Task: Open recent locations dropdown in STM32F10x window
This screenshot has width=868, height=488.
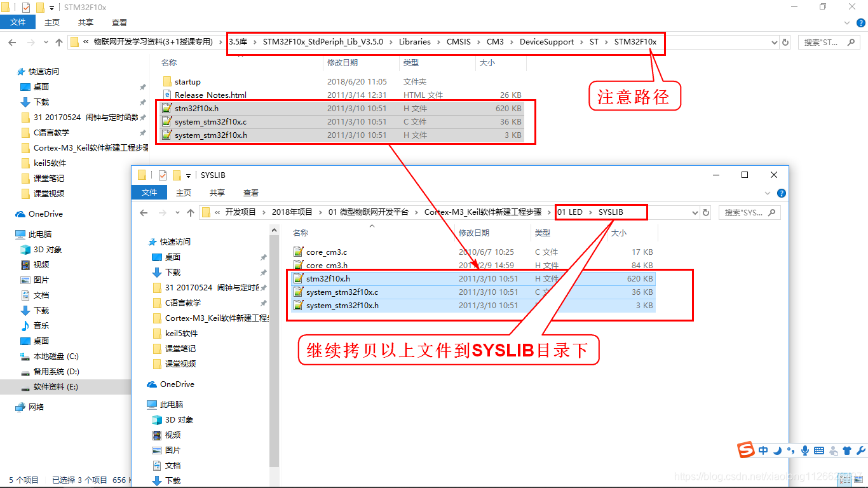Action: click(x=46, y=42)
